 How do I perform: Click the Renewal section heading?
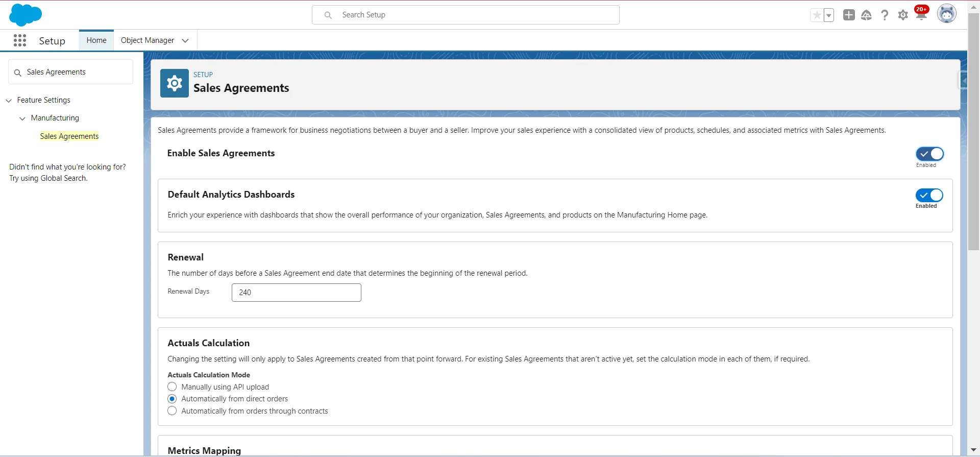(186, 257)
